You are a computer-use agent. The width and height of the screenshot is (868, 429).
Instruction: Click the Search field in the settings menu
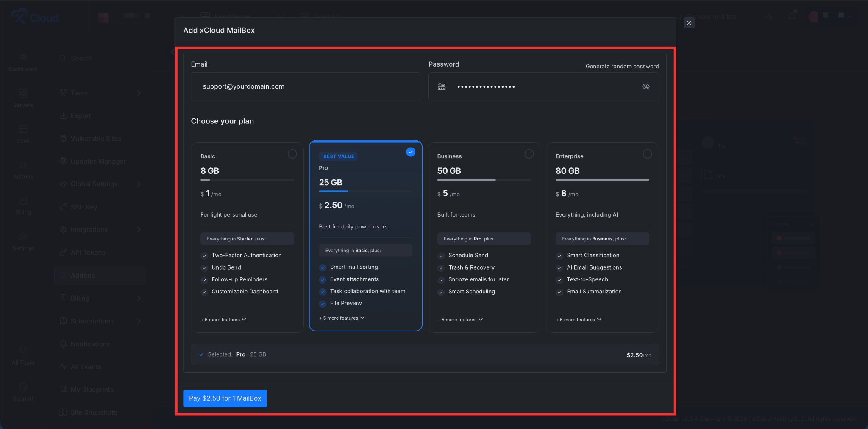(100, 58)
